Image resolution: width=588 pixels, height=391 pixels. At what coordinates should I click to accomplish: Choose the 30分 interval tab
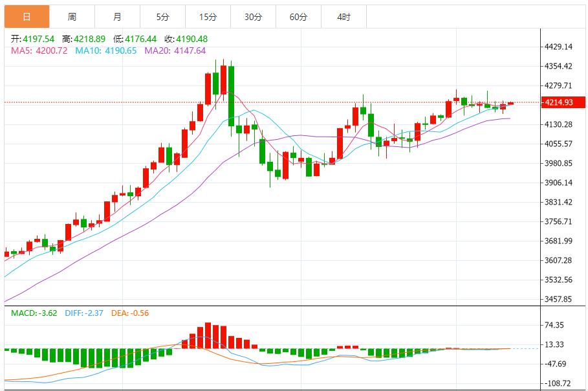click(253, 17)
